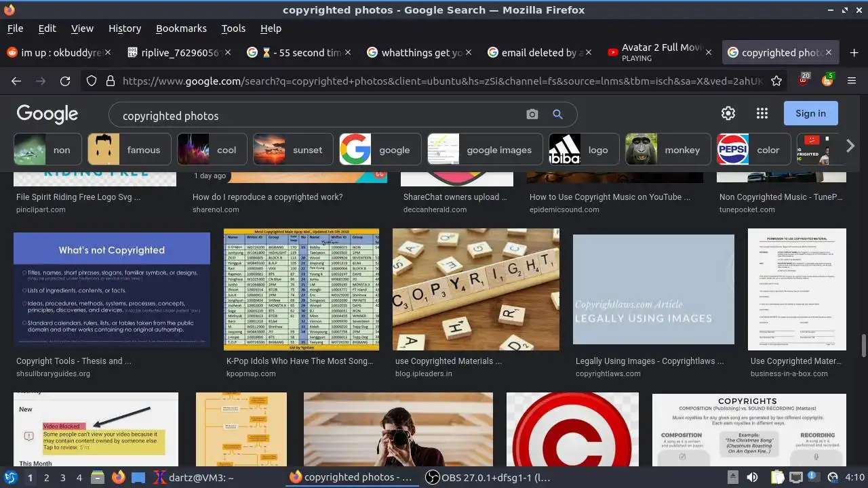Click the Scrabble COPYRIGHT tiles thumbnail
868x488 pixels.
click(476, 289)
